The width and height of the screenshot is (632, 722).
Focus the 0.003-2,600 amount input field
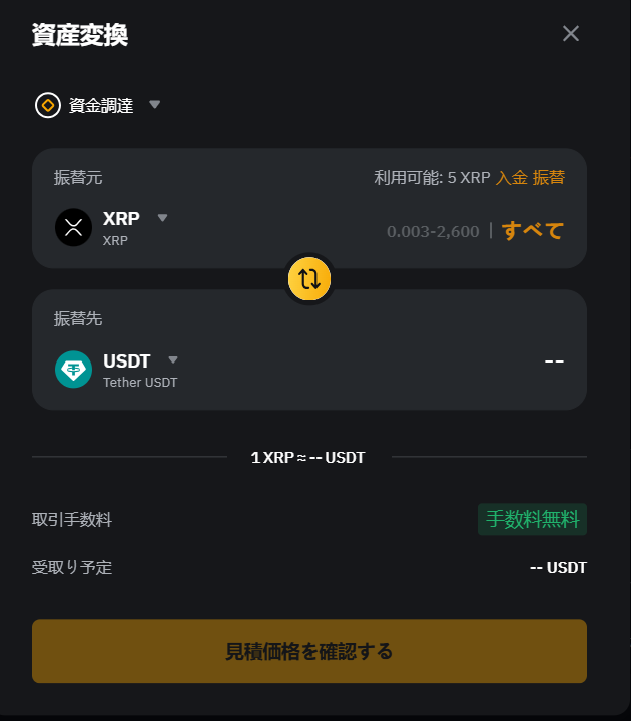pyautogui.click(x=432, y=231)
